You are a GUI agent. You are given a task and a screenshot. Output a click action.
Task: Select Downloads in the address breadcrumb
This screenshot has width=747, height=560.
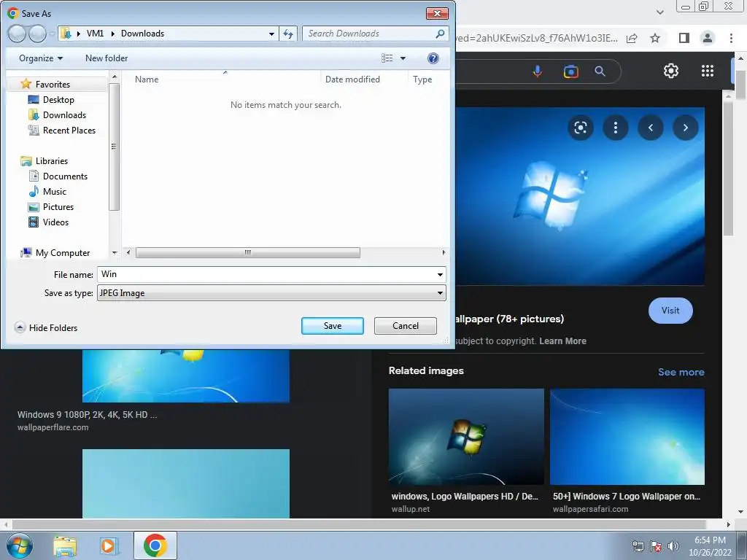(142, 34)
